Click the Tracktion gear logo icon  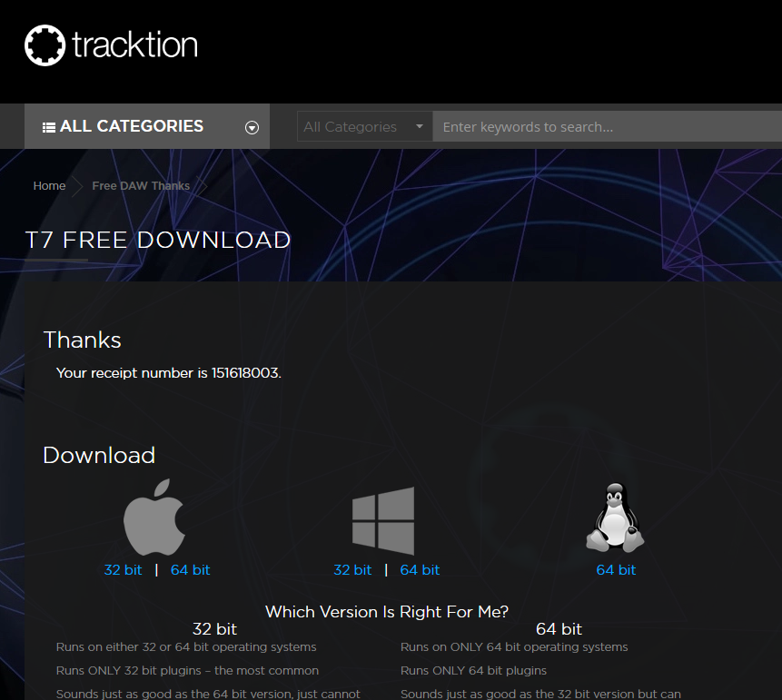pos(45,45)
